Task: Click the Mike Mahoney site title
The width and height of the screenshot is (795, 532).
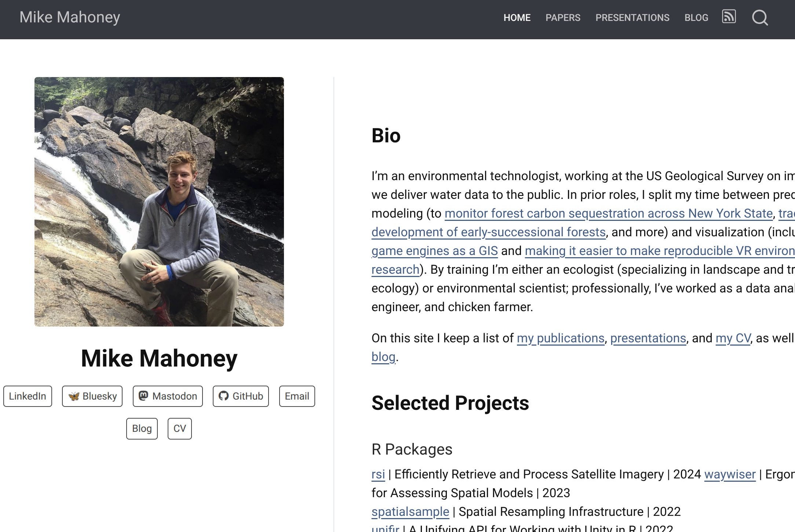Action: click(x=70, y=17)
